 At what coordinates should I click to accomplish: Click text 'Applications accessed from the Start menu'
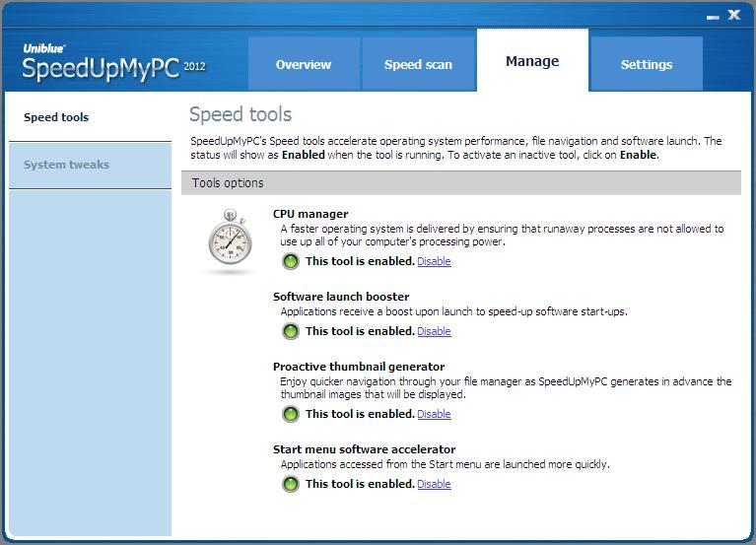[445, 464]
